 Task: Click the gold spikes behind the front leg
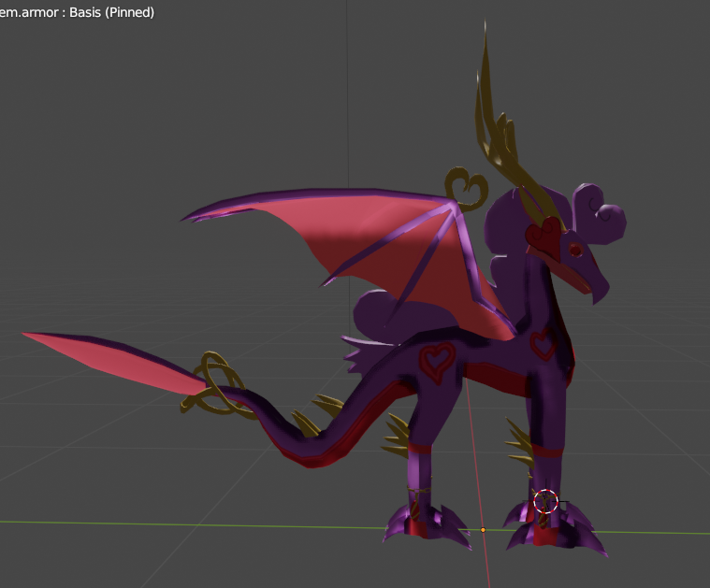coord(517,442)
